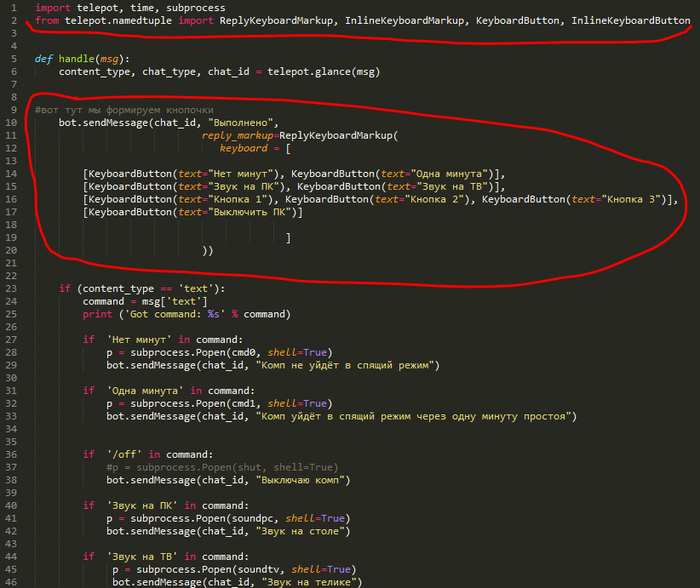Click 'cmd1' in Popen on line 32
Image resolution: width=700 pixels, height=588 pixels.
[x=243, y=404]
